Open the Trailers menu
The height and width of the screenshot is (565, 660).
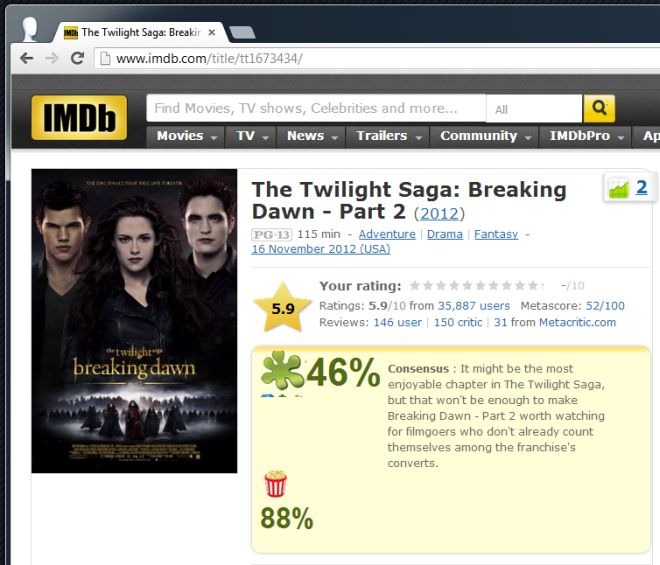[x=388, y=136]
